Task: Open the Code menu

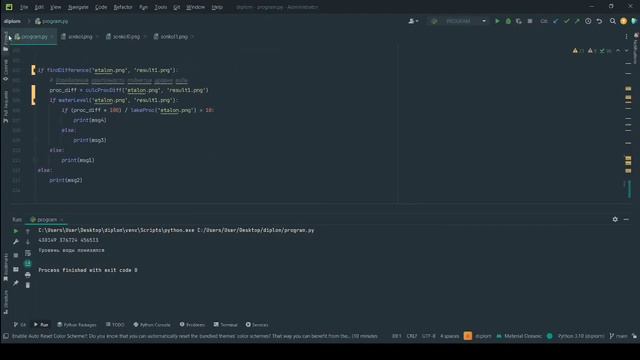Action: coord(101,7)
